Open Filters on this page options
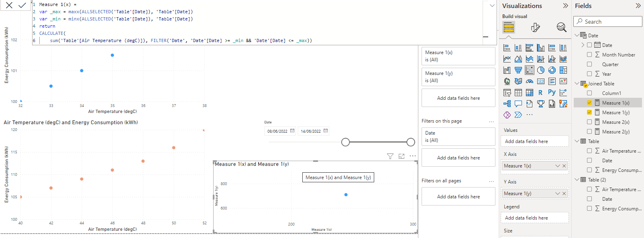This screenshot has height=238, width=644. click(491, 121)
